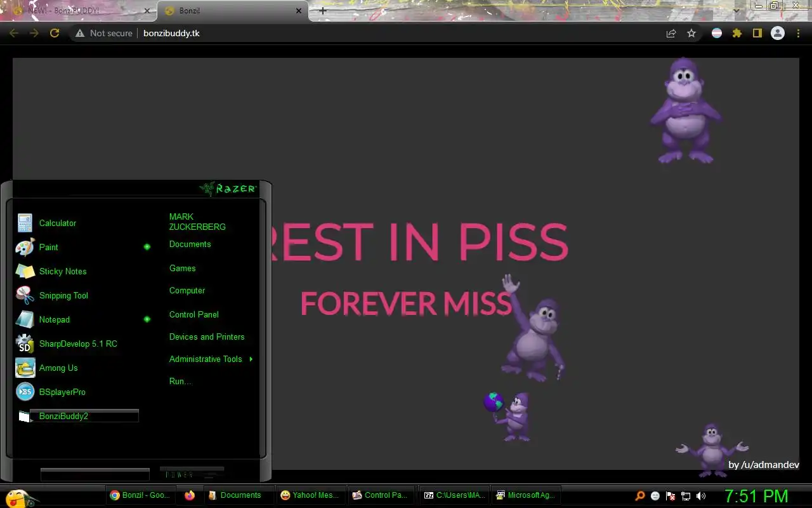Switch to the Microsoft Agent taskbar window
This screenshot has width=812, height=508.
[x=527, y=495]
